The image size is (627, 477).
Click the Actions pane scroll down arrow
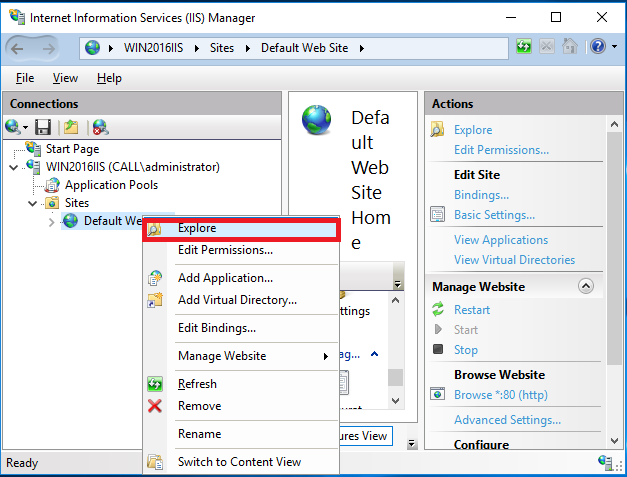pyautogui.click(x=615, y=441)
